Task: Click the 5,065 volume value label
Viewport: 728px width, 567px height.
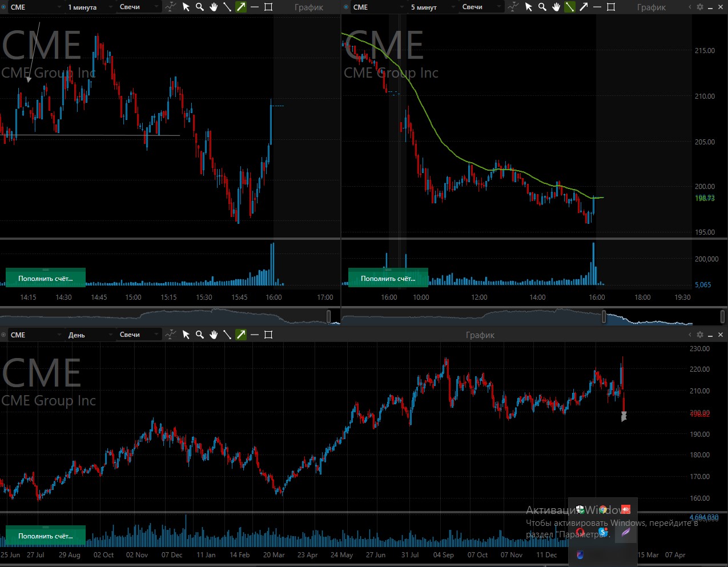Action: [703, 284]
